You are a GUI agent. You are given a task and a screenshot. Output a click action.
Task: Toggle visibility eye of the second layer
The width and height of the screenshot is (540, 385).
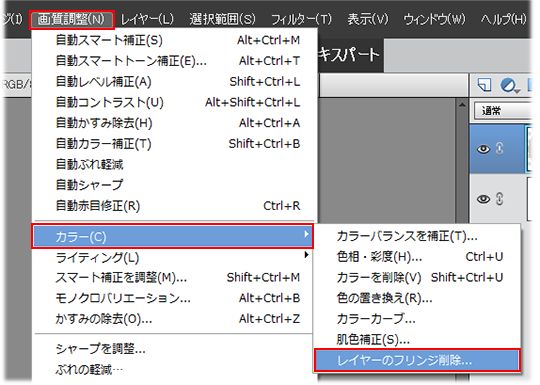click(483, 199)
